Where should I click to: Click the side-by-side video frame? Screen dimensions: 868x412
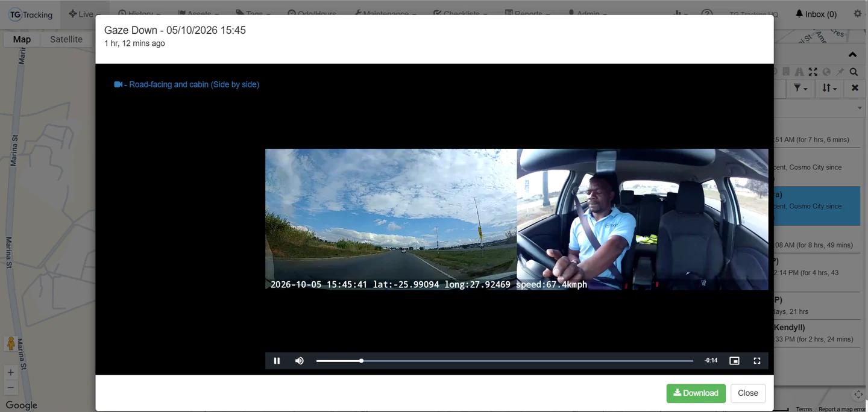pos(517,219)
